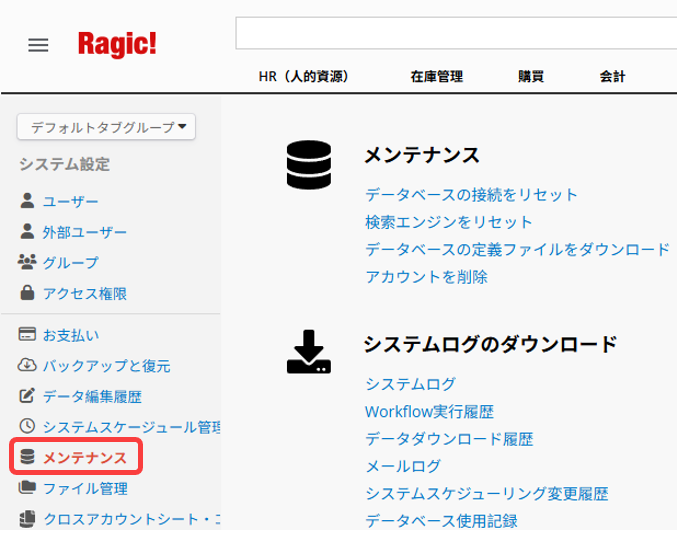Open the バックアップと復元 link
677x533 pixels.
[107, 366]
